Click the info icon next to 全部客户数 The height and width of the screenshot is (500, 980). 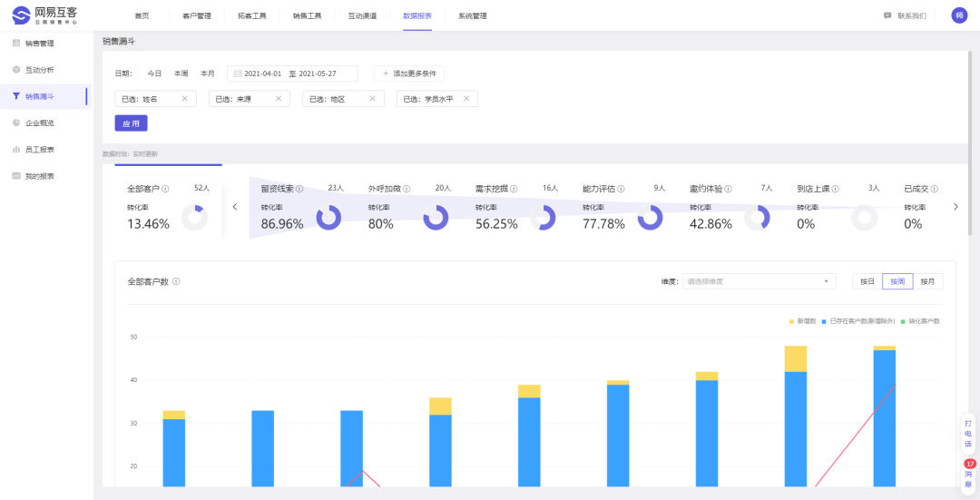tap(176, 282)
